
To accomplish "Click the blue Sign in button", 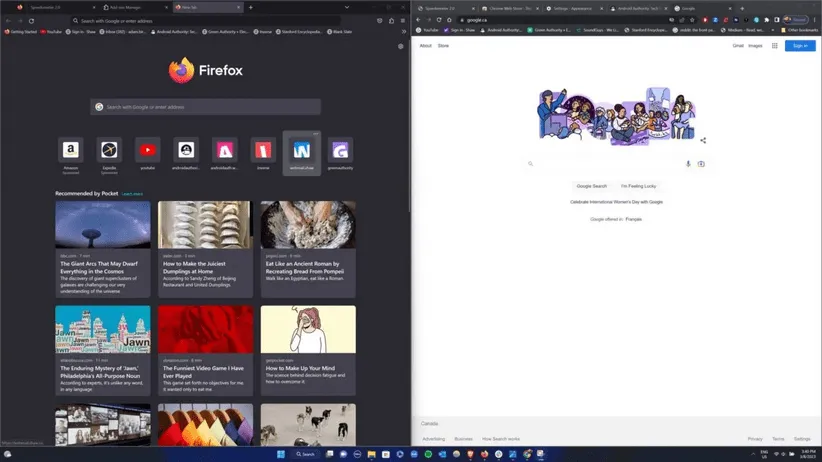I will click(x=800, y=46).
